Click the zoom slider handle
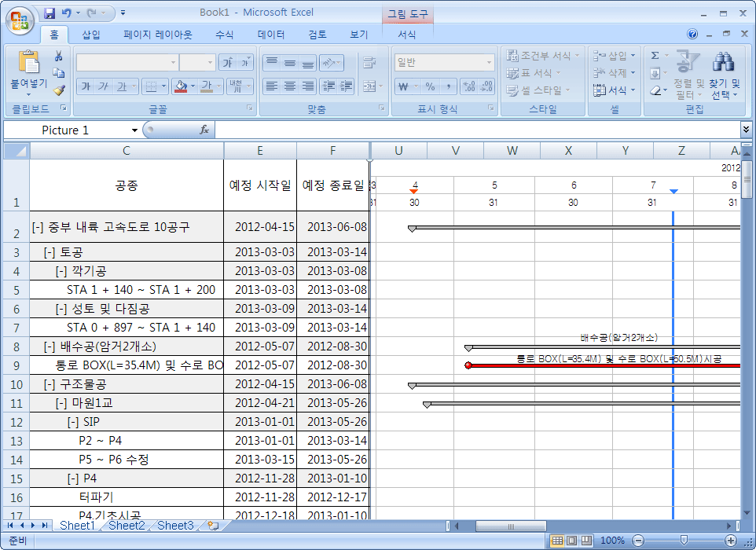The width and height of the screenshot is (756, 550). click(684, 541)
